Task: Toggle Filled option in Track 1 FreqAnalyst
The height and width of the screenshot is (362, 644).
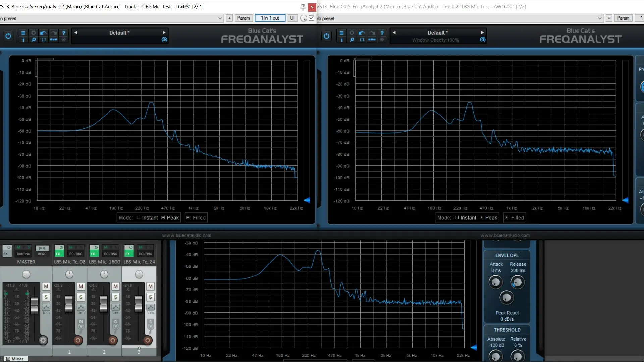Action: pos(196,218)
